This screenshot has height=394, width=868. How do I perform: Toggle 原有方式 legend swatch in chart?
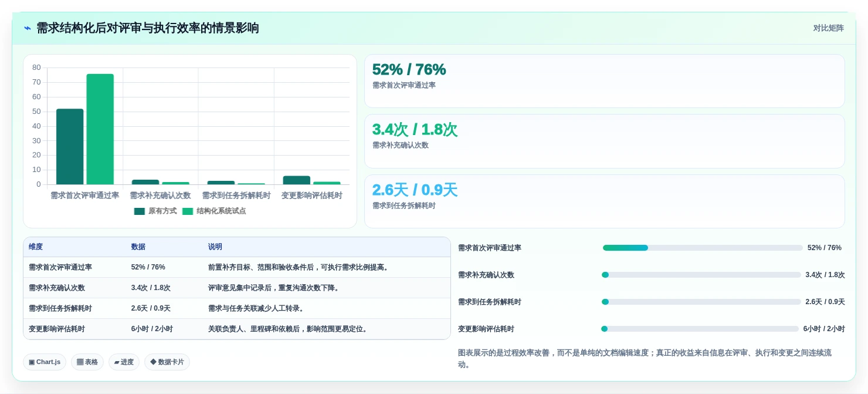coord(139,211)
